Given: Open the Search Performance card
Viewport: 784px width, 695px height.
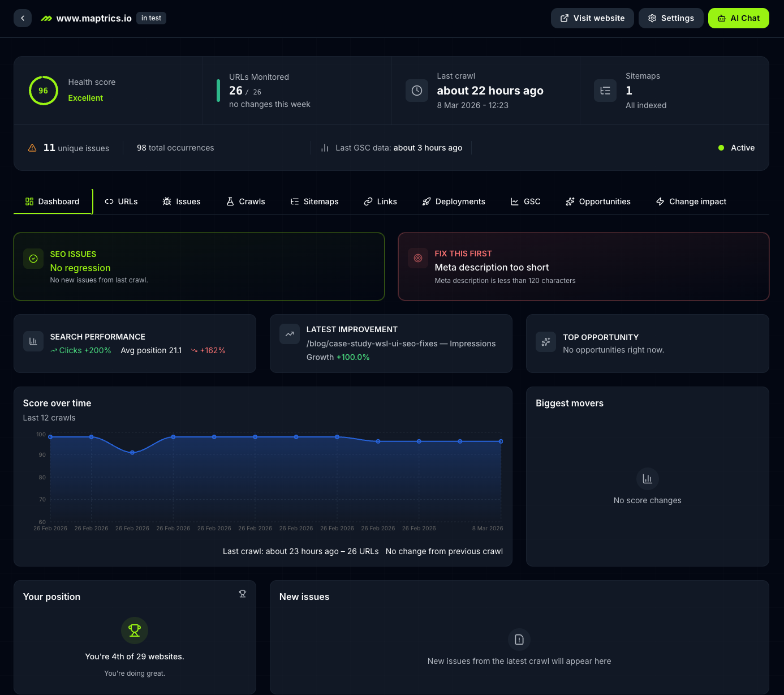Looking at the screenshot, I should coord(135,344).
